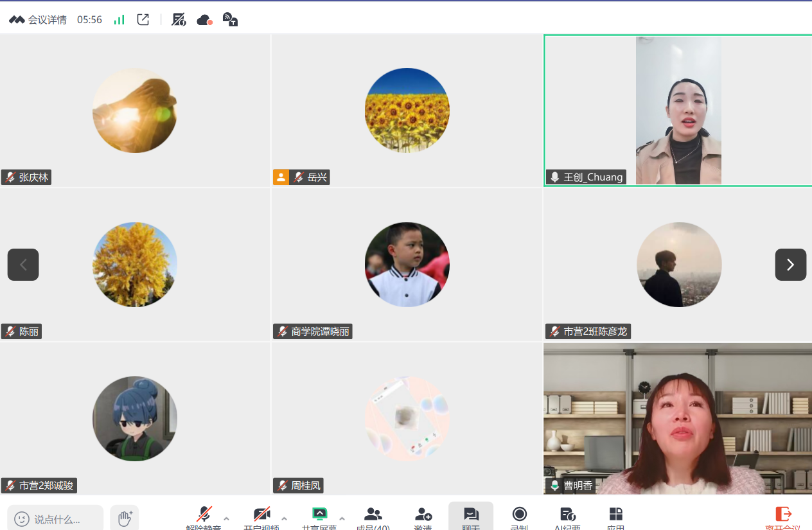The image size is (812, 530).
Task: Click the cloud recording status icon
Action: [x=204, y=20]
